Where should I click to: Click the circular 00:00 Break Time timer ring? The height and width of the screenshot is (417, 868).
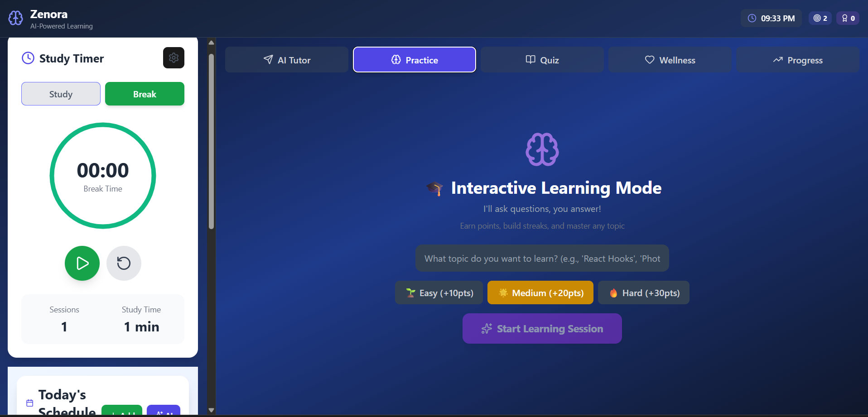click(x=103, y=176)
